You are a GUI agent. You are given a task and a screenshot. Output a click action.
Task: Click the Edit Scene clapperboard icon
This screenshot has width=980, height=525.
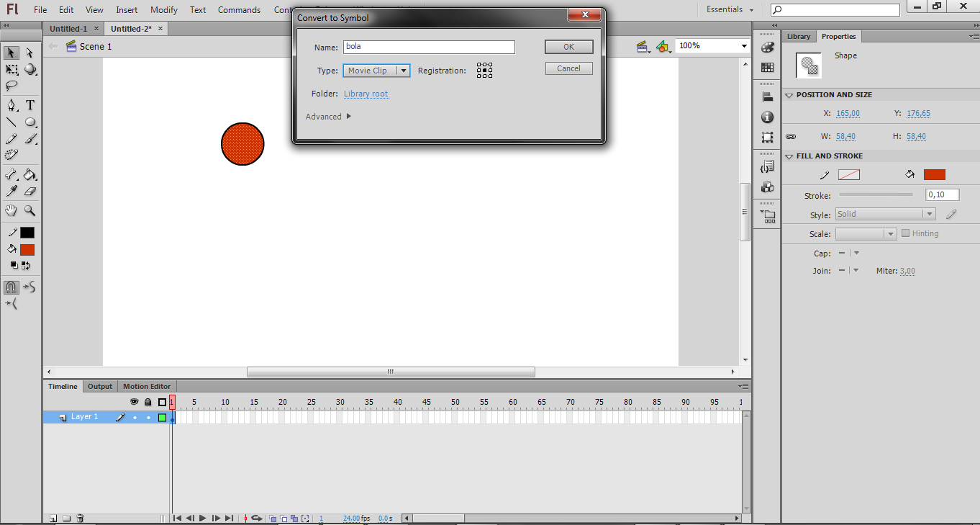643,47
